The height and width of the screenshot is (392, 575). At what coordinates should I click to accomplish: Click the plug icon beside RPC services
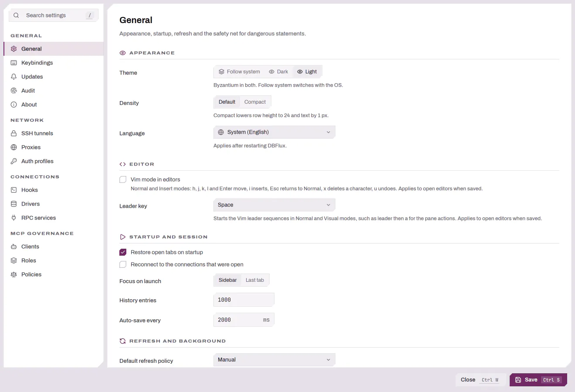pyautogui.click(x=14, y=218)
